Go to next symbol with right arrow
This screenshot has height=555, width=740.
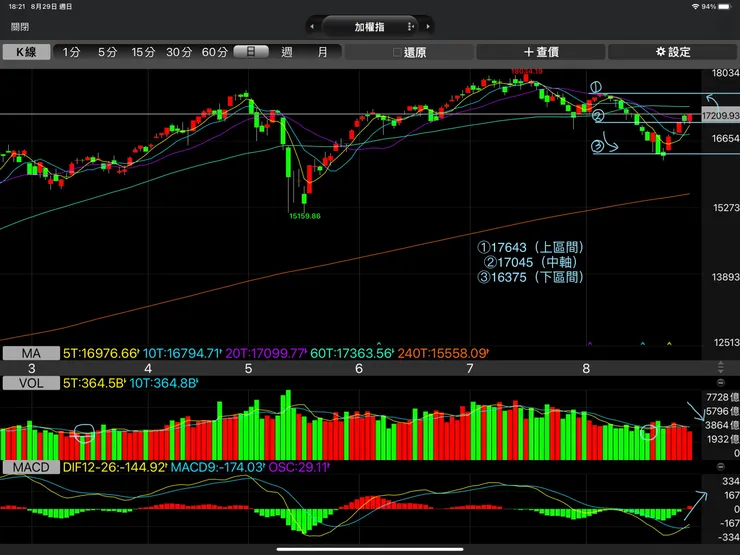[428, 27]
